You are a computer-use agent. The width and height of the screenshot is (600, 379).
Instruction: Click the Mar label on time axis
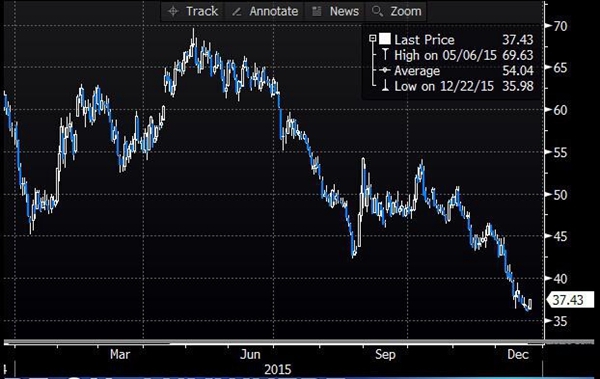pos(120,354)
